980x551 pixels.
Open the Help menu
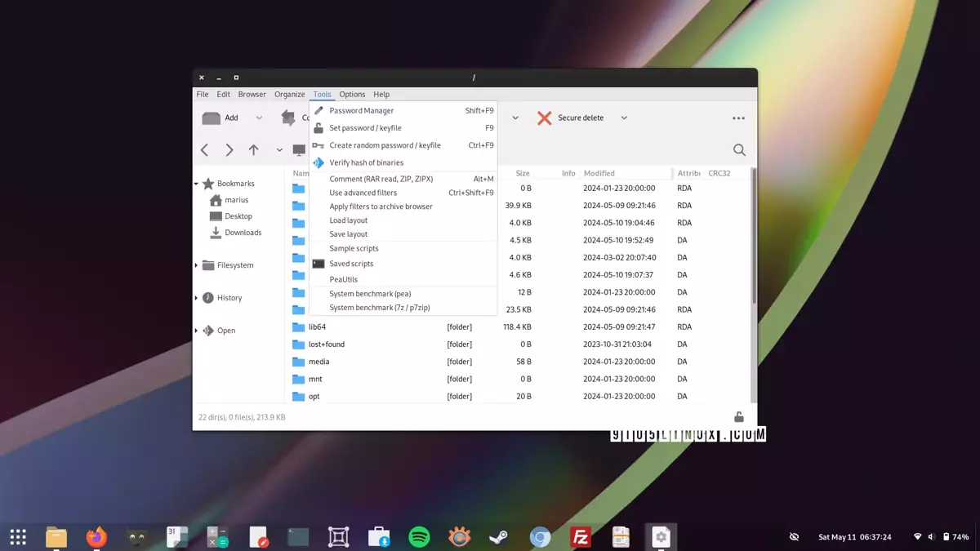tap(381, 94)
